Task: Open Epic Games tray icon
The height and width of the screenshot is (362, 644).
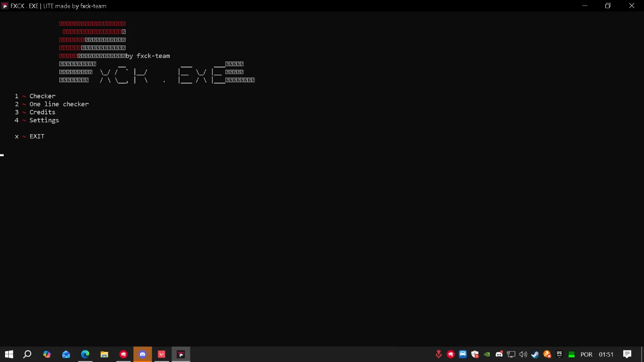Action: point(559,354)
